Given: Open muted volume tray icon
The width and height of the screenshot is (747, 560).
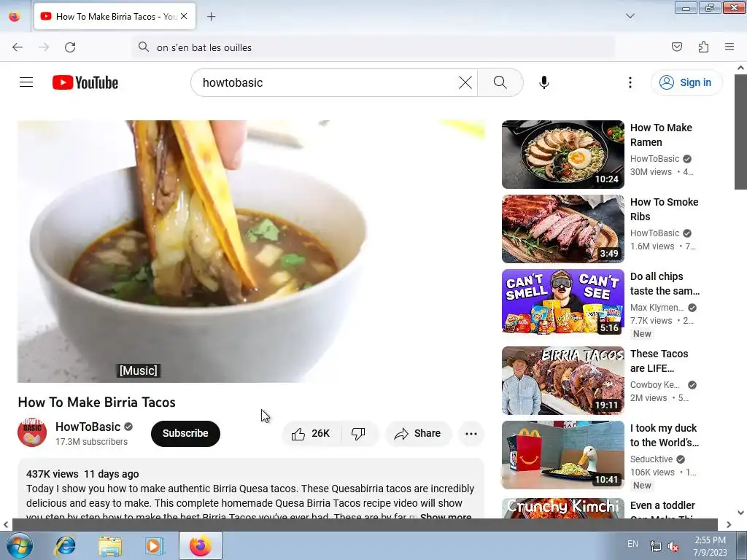Looking at the screenshot, I should [673, 547].
